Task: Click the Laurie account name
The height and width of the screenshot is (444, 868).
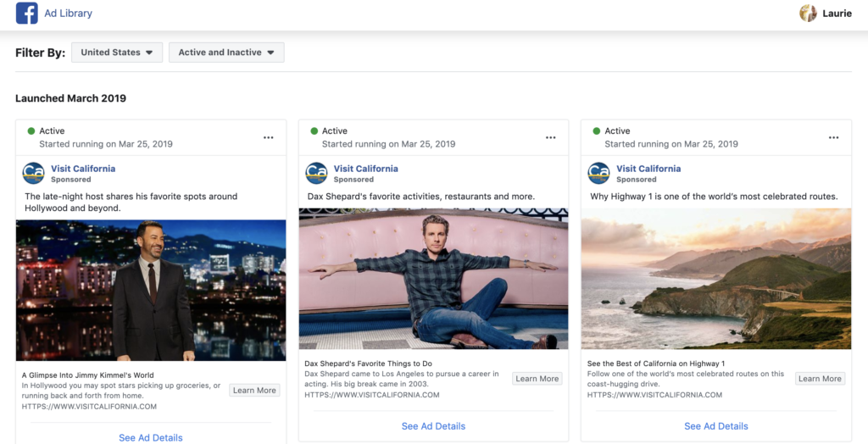Action: click(x=837, y=14)
